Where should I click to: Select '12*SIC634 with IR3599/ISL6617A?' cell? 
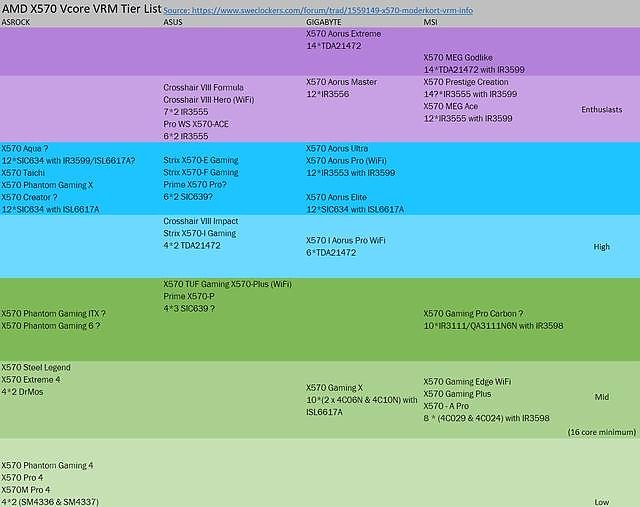coord(68,161)
